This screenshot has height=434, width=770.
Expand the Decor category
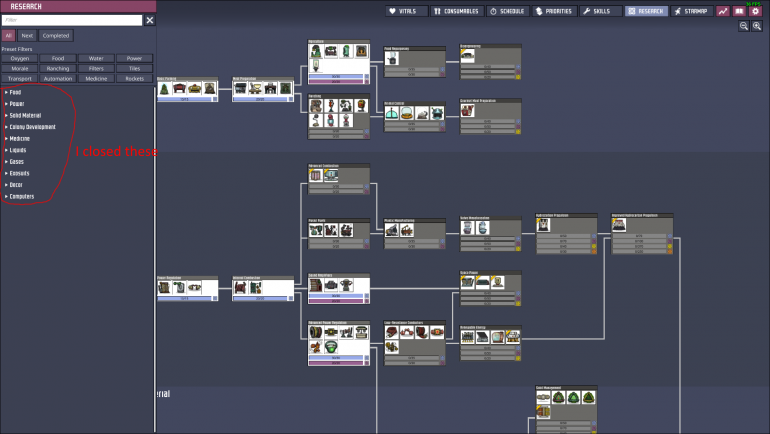(x=13, y=185)
